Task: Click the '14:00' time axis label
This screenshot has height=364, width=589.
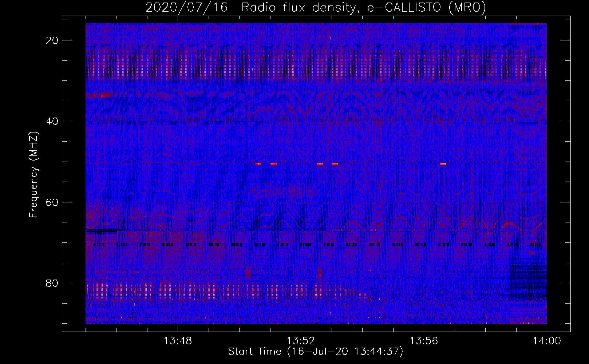Action: tap(547, 341)
